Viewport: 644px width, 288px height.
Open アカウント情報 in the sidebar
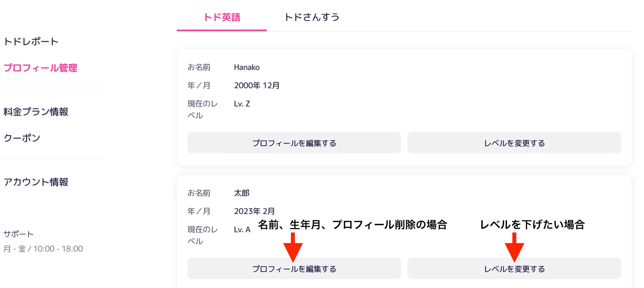click(36, 182)
